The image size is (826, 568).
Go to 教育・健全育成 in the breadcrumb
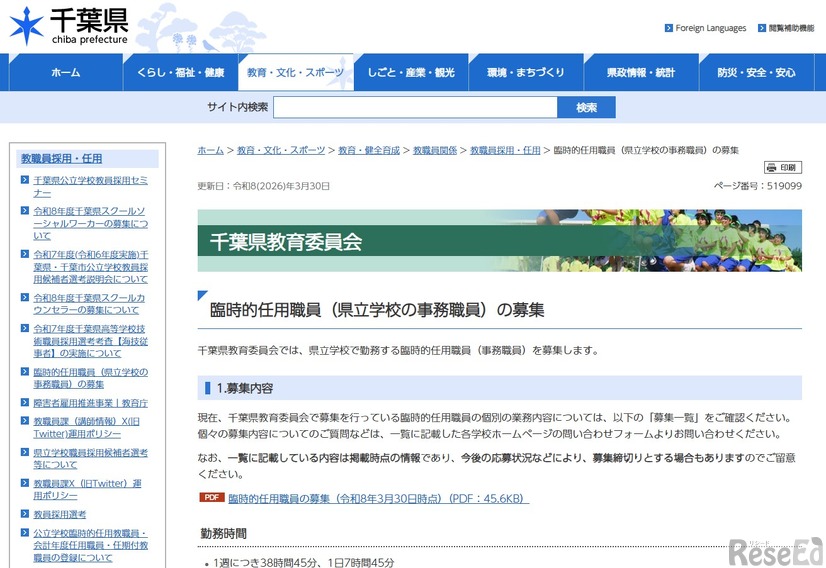coord(369,150)
